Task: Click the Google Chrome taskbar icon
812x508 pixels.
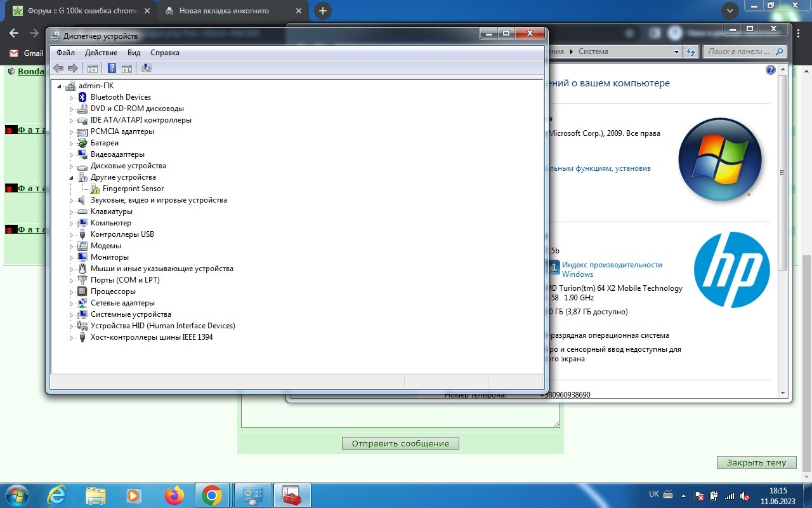Action: (212, 495)
